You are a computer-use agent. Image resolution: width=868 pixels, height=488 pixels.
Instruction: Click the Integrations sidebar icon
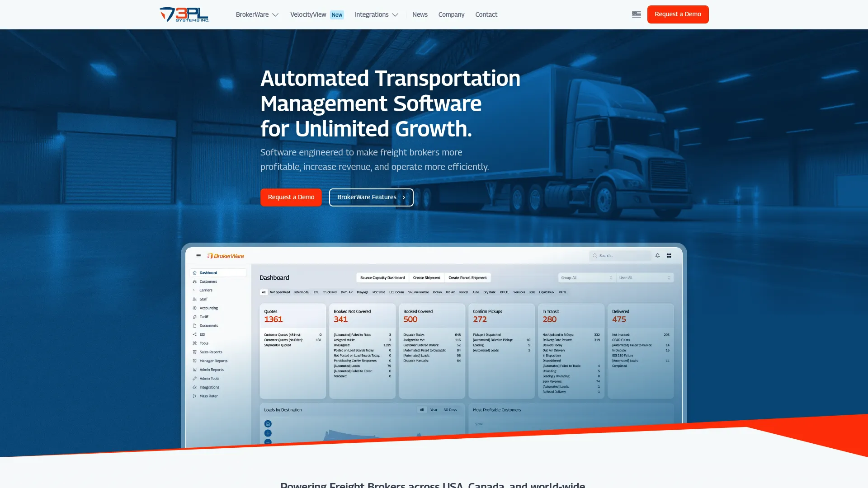point(194,387)
